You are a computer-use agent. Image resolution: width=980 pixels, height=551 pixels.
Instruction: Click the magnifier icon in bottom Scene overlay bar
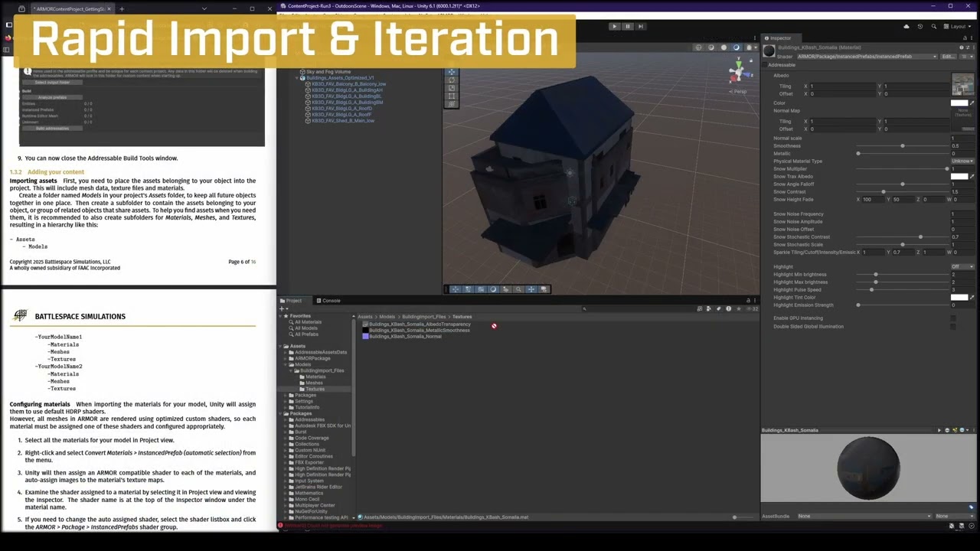click(518, 289)
